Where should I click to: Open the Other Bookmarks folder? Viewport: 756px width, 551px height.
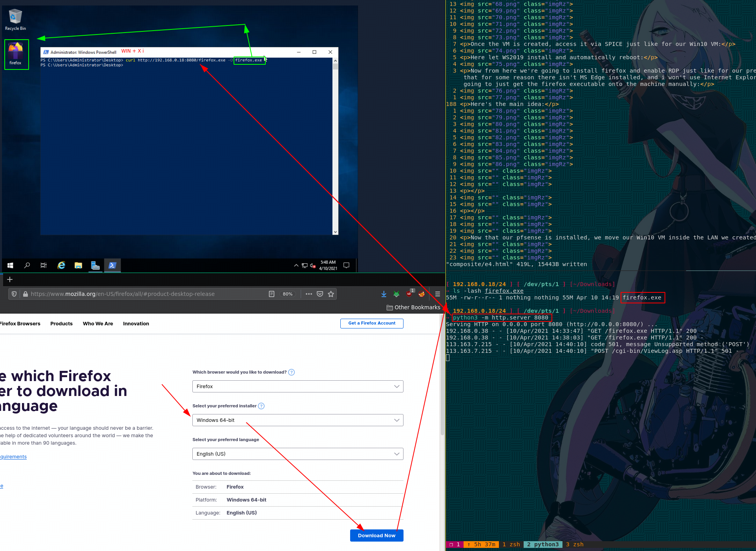point(413,307)
